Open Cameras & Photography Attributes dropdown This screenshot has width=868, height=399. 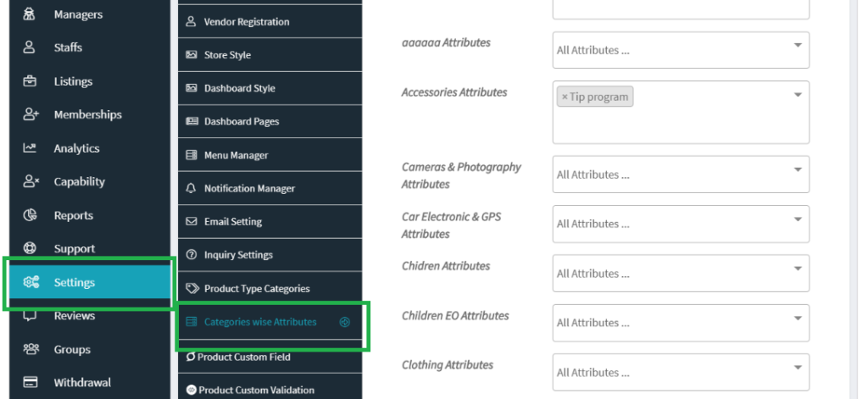(681, 175)
